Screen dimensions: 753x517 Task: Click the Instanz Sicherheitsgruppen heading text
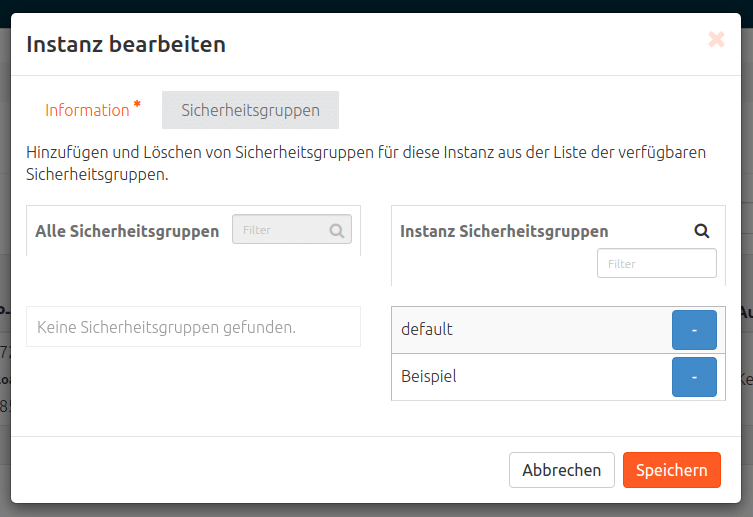coord(504,231)
